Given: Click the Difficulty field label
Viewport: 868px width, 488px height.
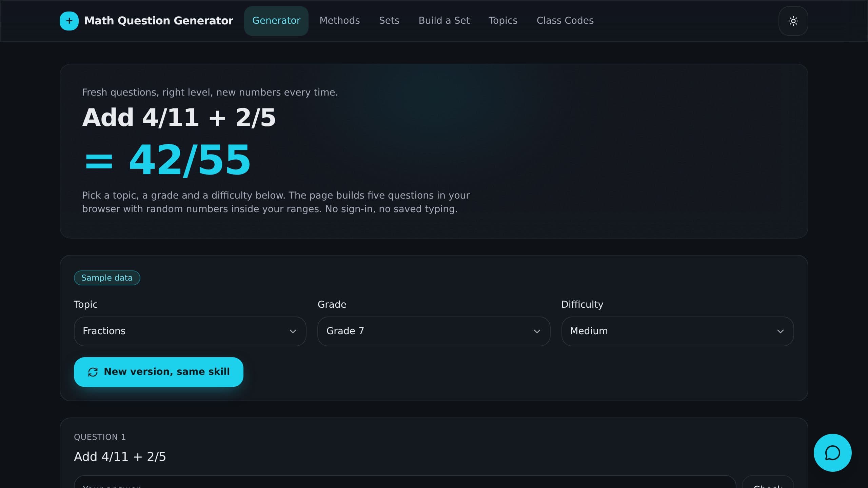Looking at the screenshot, I should coord(582,304).
